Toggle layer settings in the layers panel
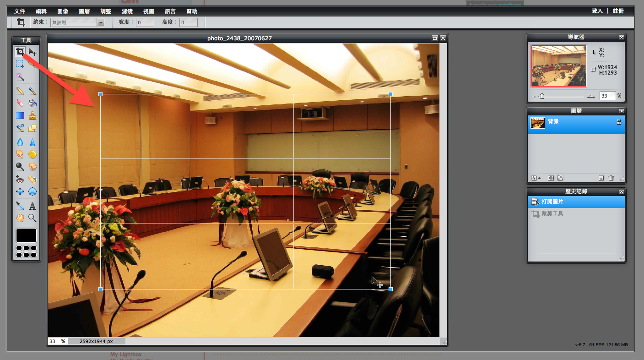 (535, 178)
